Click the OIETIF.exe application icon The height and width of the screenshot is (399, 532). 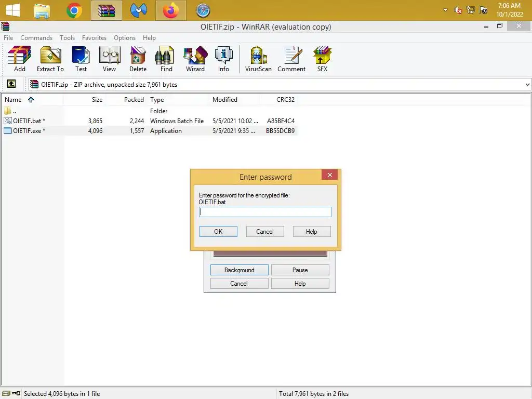[7, 130]
